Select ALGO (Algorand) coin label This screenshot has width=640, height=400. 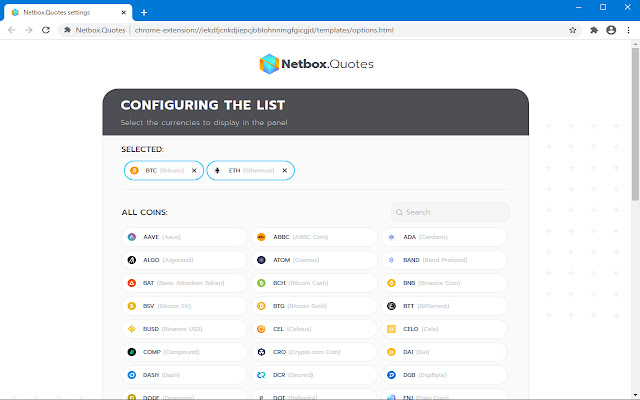[x=168, y=260]
